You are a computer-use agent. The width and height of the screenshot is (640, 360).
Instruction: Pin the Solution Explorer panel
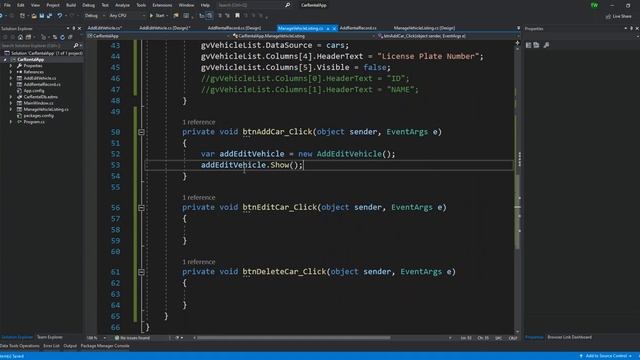click(73, 29)
